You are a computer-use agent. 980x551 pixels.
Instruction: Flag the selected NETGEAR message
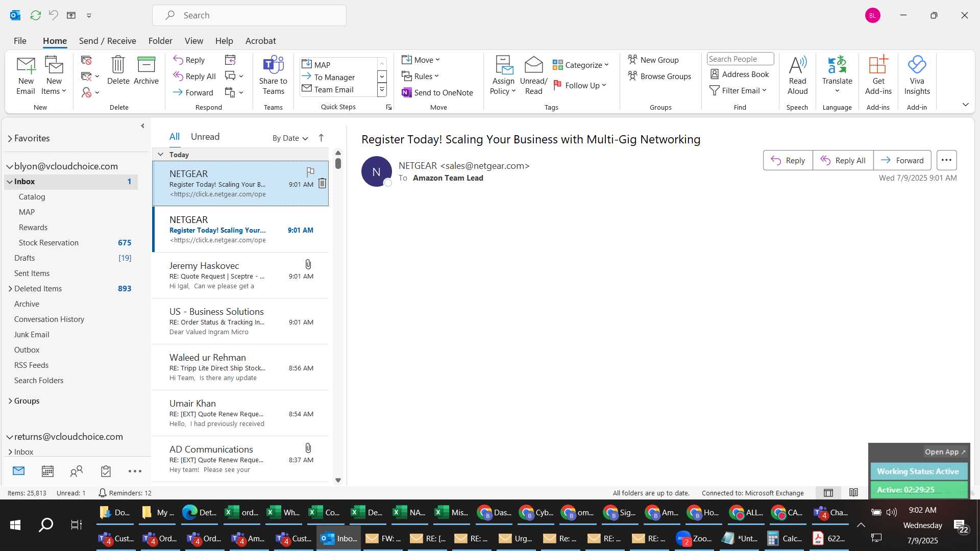tap(310, 172)
